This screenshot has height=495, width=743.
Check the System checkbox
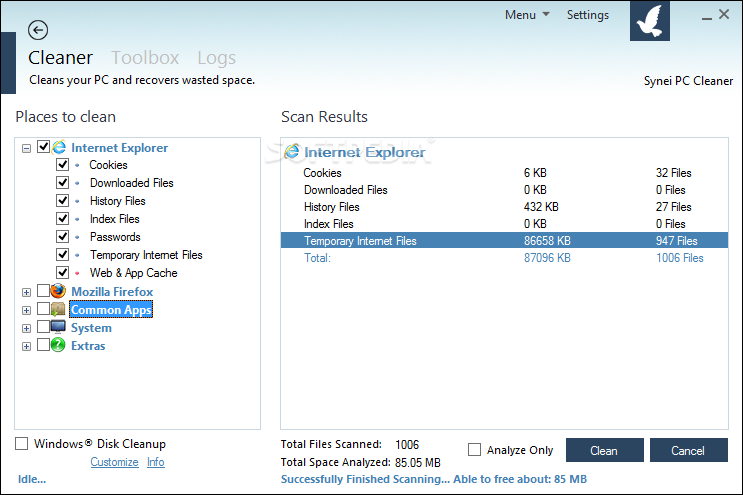[43, 326]
